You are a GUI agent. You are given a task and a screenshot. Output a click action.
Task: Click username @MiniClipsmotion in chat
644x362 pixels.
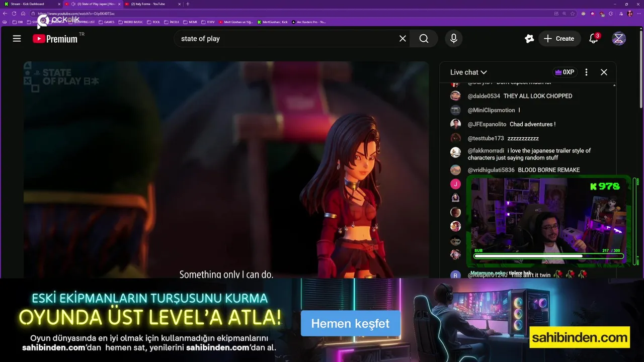click(x=491, y=110)
